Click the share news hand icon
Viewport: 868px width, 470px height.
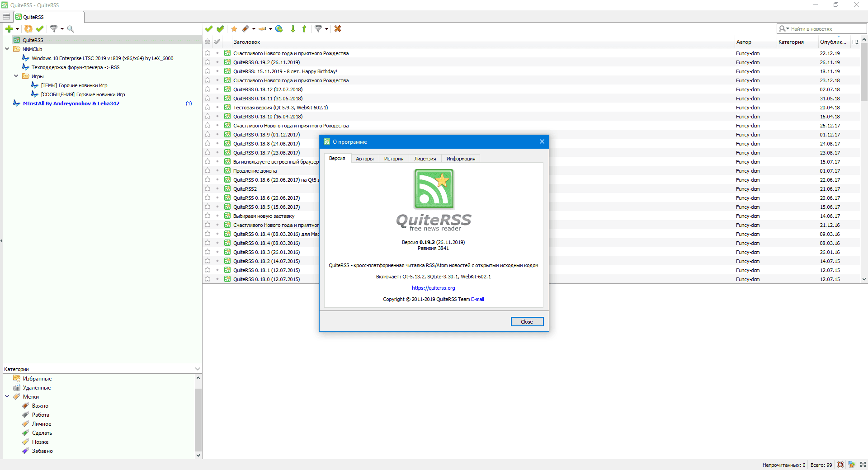point(262,29)
